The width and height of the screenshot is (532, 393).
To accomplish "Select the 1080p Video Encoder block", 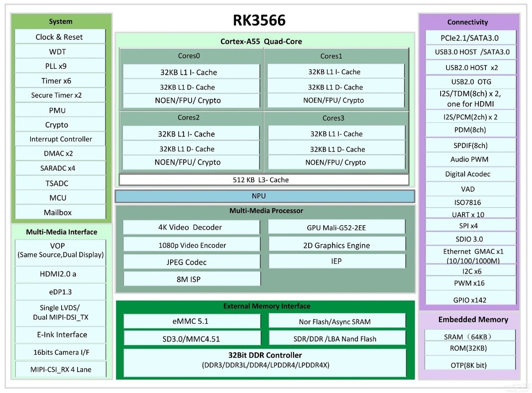I will (x=191, y=245).
